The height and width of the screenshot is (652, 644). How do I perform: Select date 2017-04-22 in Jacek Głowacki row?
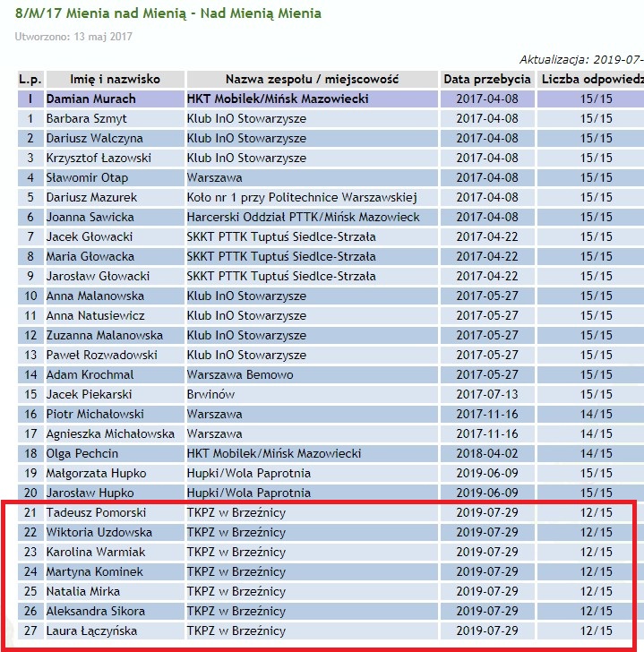click(487, 236)
